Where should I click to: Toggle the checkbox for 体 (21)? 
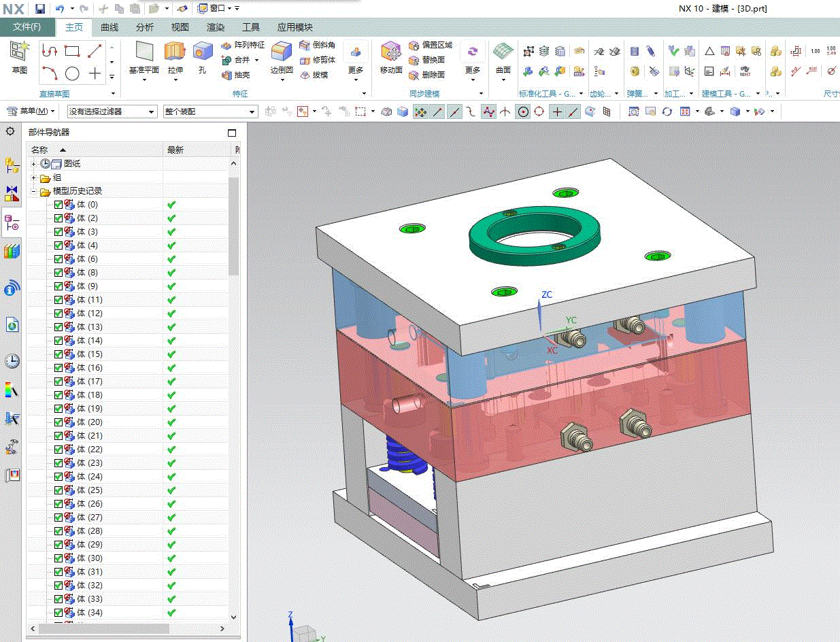pyautogui.click(x=58, y=436)
